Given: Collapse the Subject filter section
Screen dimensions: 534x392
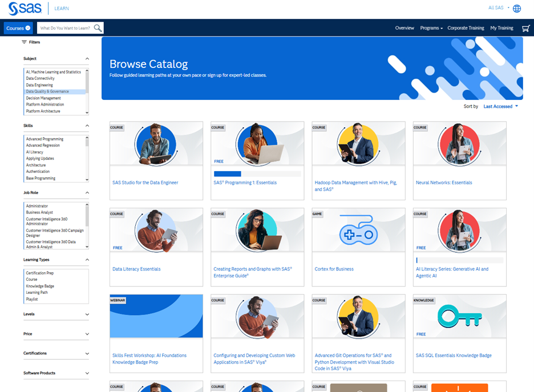Looking at the screenshot, I should [87, 59].
